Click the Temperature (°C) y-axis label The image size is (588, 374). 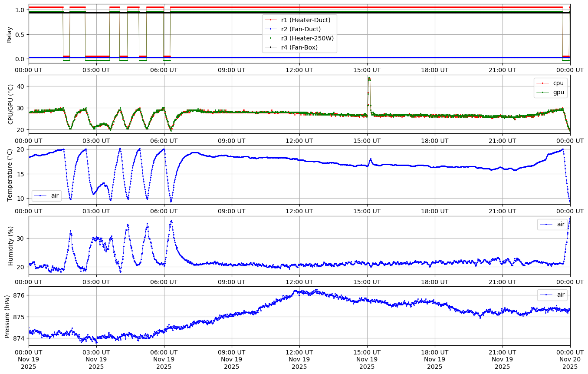10,175
